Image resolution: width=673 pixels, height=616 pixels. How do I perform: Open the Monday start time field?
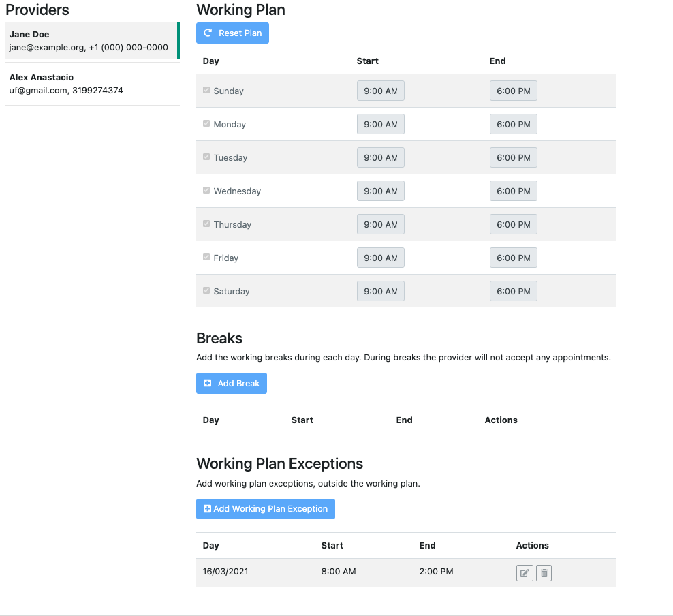[x=381, y=124]
